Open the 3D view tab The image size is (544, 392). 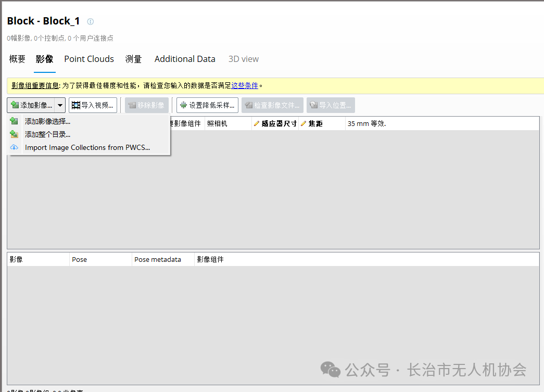pyautogui.click(x=244, y=59)
